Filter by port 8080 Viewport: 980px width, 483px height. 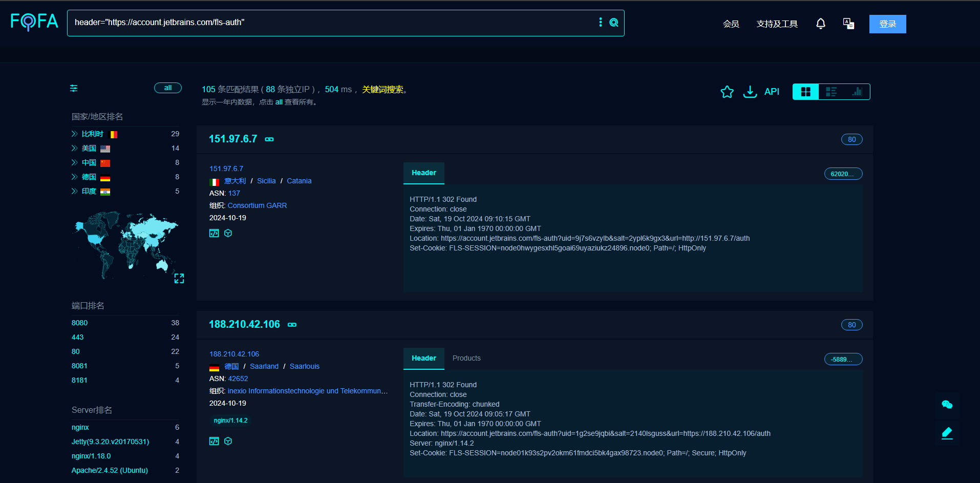coord(79,323)
